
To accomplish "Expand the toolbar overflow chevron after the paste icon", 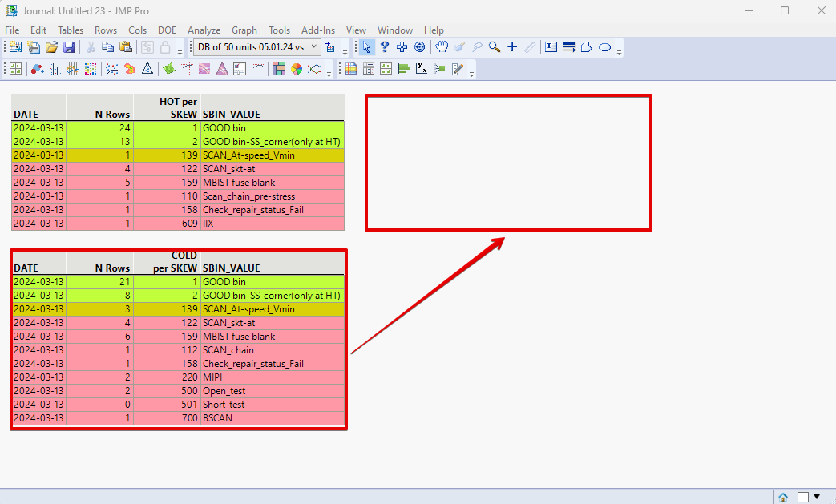I will tap(180, 51).
